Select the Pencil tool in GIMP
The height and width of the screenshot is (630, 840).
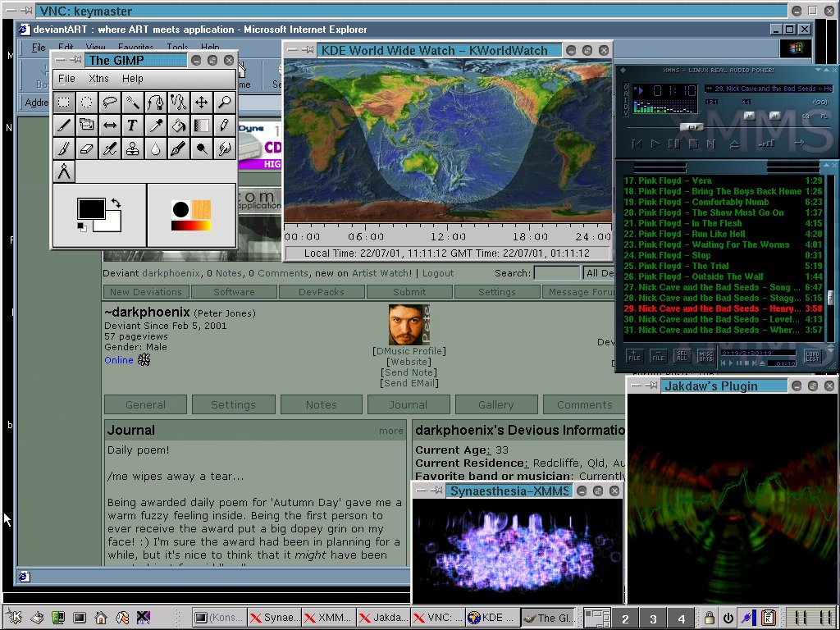pyautogui.click(x=225, y=126)
